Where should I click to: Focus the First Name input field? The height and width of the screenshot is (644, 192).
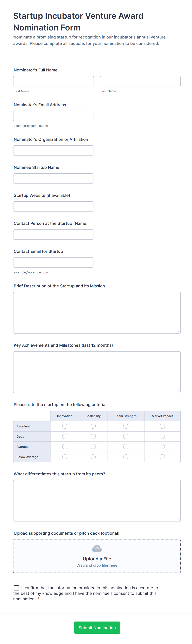pyautogui.click(x=54, y=81)
